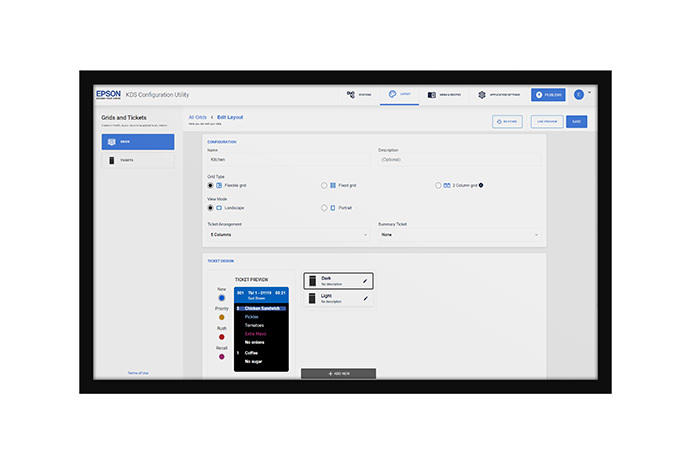
Task: Choose the Fixed grid radio option
Action: pos(324,185)
